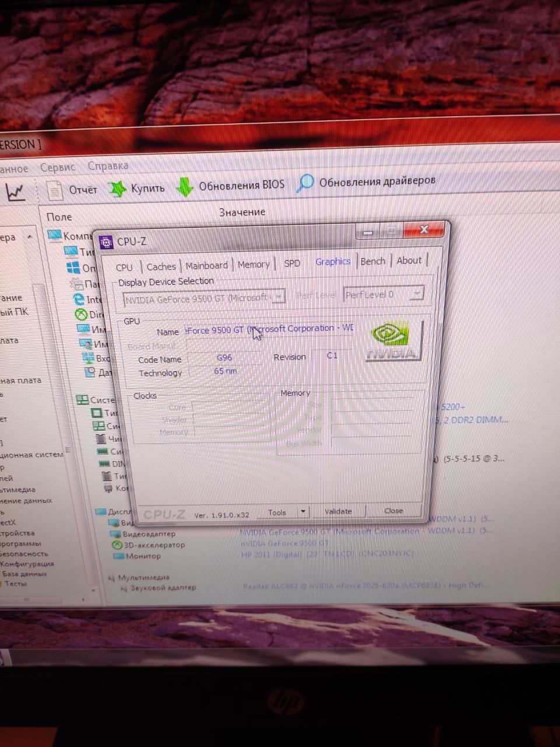560x747 pixels.
Task: Click the Technology value 65 nm
Action: [225, 371]
